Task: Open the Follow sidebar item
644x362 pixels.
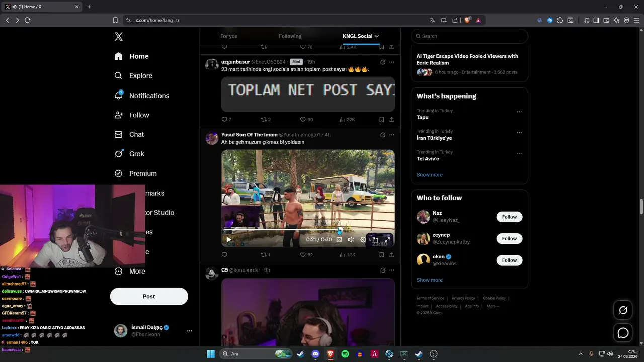Action: (x=131, y=115)
